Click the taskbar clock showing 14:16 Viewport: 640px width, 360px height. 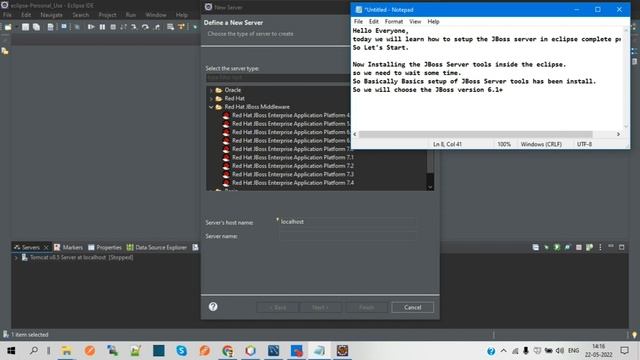tap(598, 351)
